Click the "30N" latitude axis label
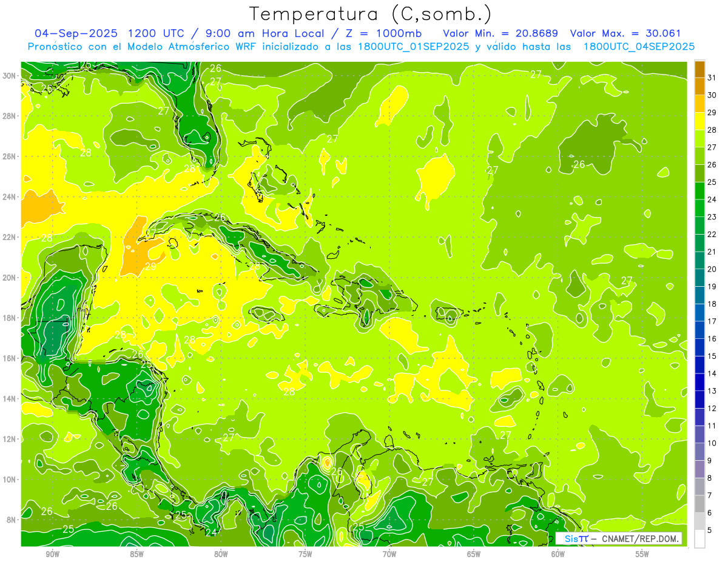This screenshot has height=562, width=728. (9, 76)
